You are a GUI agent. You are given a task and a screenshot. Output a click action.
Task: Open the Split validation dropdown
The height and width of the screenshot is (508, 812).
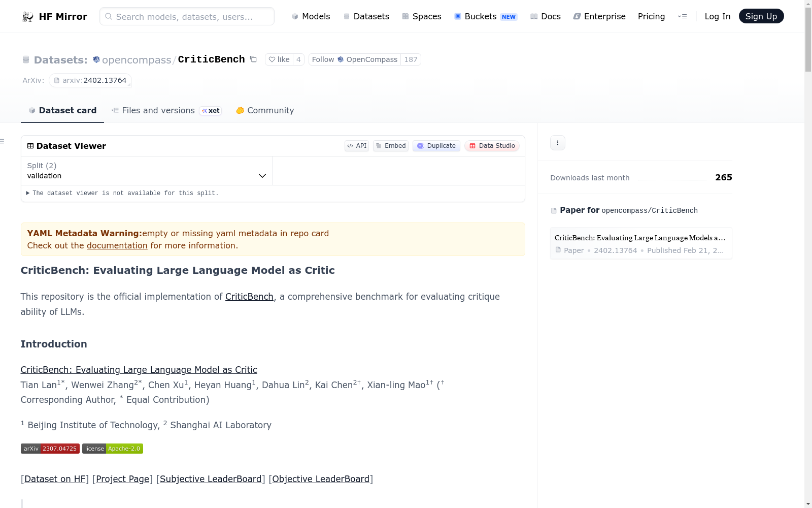click(147, 171)
